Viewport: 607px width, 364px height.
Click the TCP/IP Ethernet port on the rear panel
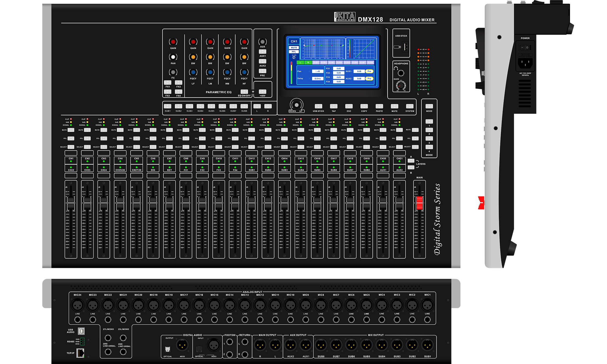pyautogui.click(x=80, y=353)
